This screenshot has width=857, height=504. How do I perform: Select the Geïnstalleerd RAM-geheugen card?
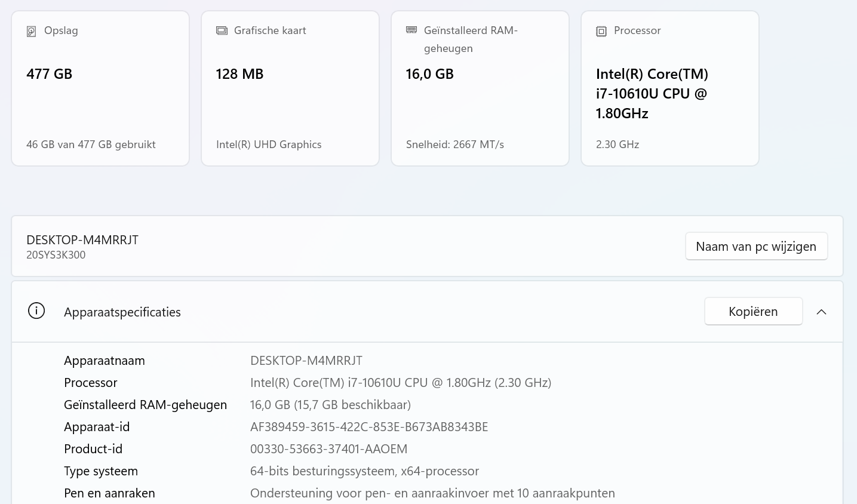pyautogui.click(x=480, y=88)
